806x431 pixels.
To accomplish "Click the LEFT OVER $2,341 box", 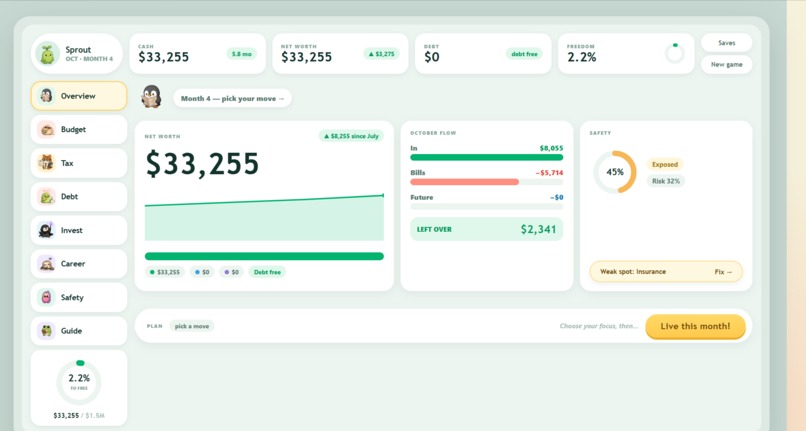I will [x=487, y=229].
